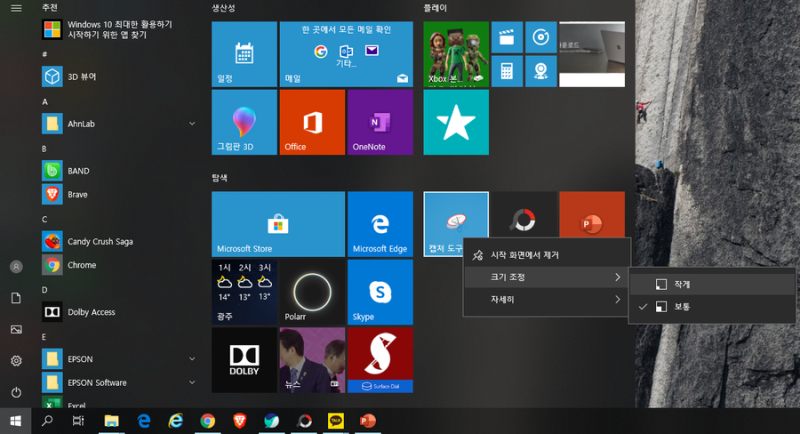800x434 pixels.
Task: Open Documents from the Start sidebar
Action: [16, 298]
